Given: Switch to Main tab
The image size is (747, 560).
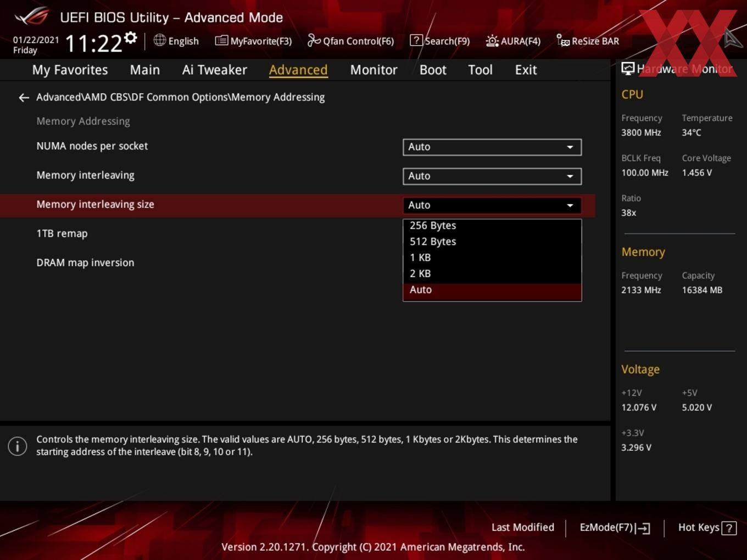Looking at the screenshot, I should [x=145, y=70].
